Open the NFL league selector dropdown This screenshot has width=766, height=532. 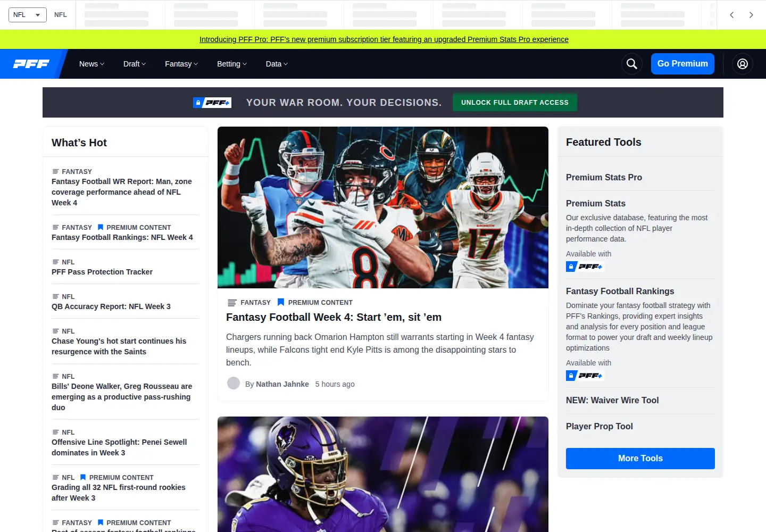(28, 15)
